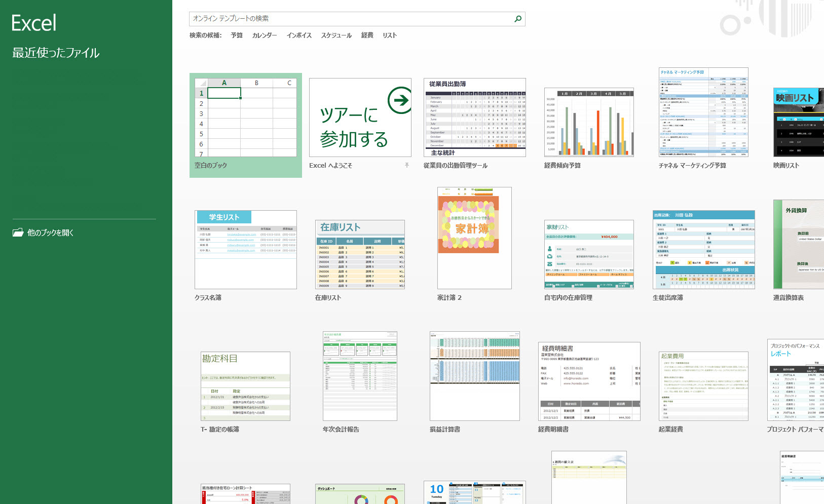Image resolution: width=824 pixels, height=504 pixels.
Task: Choose the calendar template showing 10 Tuesday
Action: pos(475,492)
